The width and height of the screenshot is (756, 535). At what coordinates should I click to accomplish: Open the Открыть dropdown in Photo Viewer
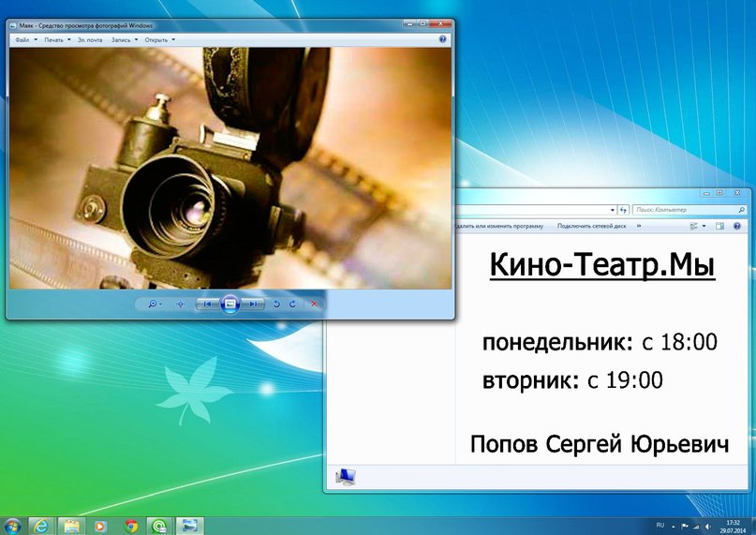click(x=160, y=40)
